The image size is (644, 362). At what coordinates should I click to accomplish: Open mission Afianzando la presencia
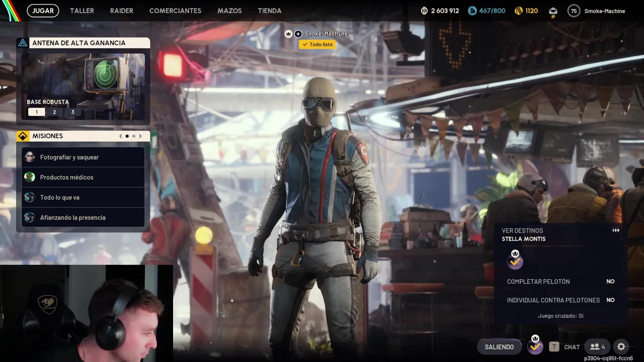pyautogui.click(x=84, y=217)
